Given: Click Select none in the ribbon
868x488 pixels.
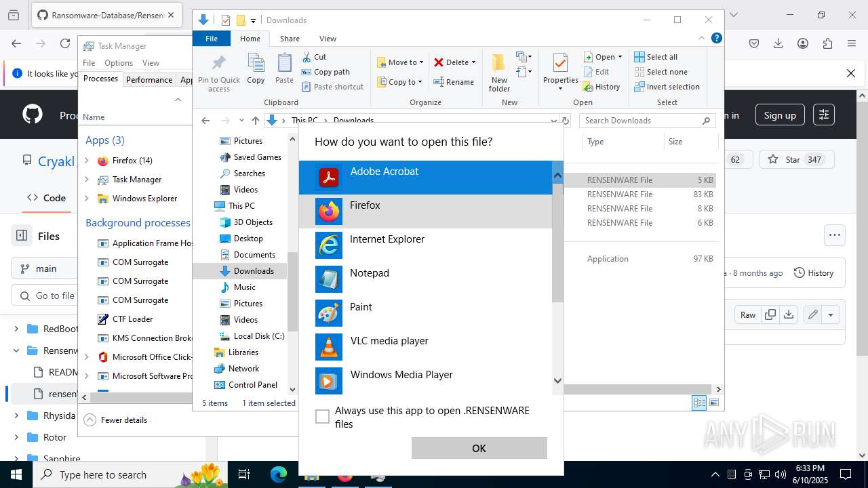Looking at the screenshot, I should point(660,72).
